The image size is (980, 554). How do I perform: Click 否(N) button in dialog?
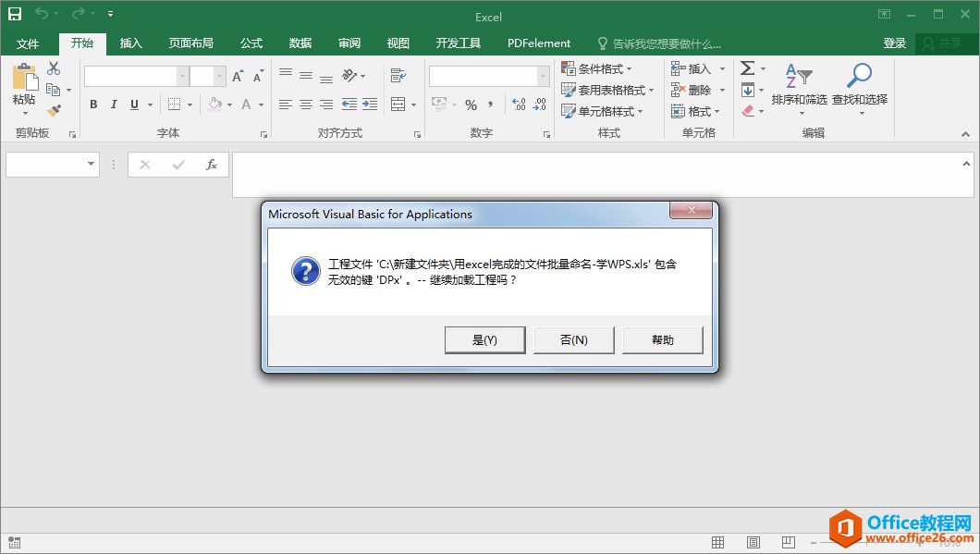(574, 339)
